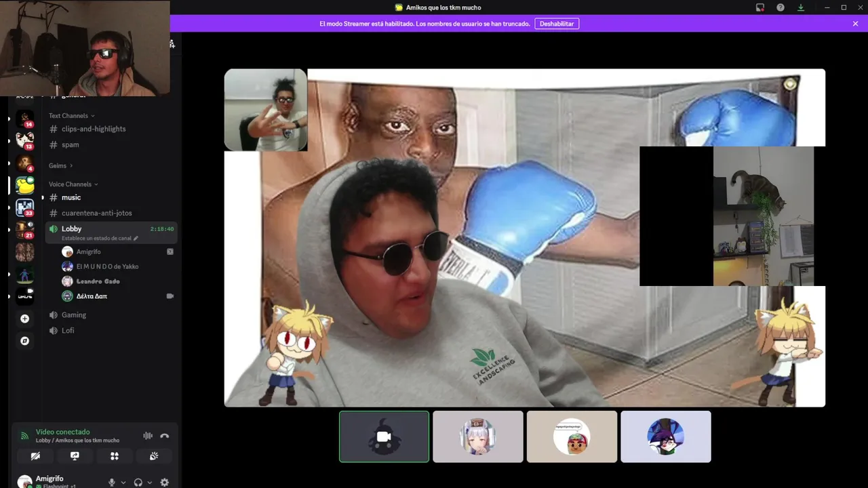Disconnect from the voice call
This screenshot has height=488, width=868.
pos(164,436)
